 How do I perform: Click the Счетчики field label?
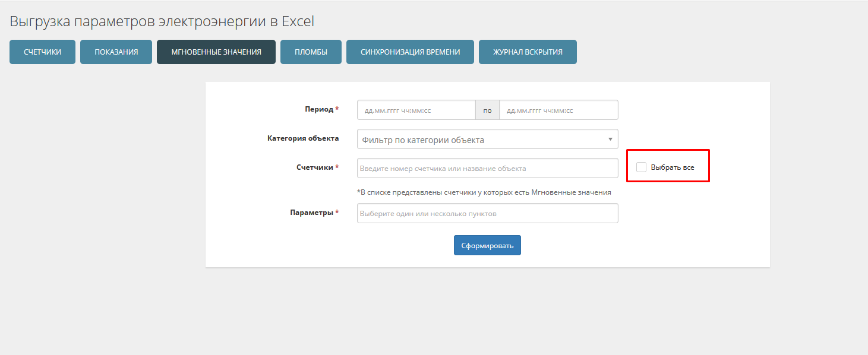(315, 167)
